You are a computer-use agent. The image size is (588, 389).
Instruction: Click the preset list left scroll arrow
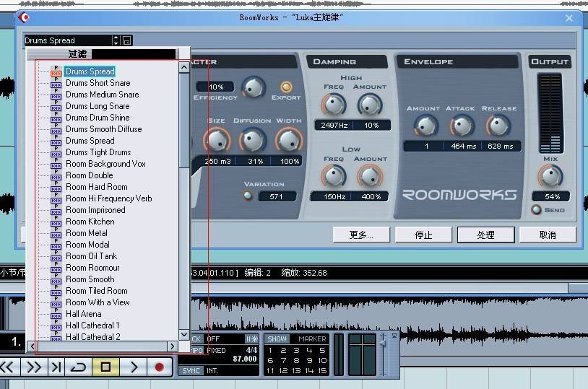[33, 346]
